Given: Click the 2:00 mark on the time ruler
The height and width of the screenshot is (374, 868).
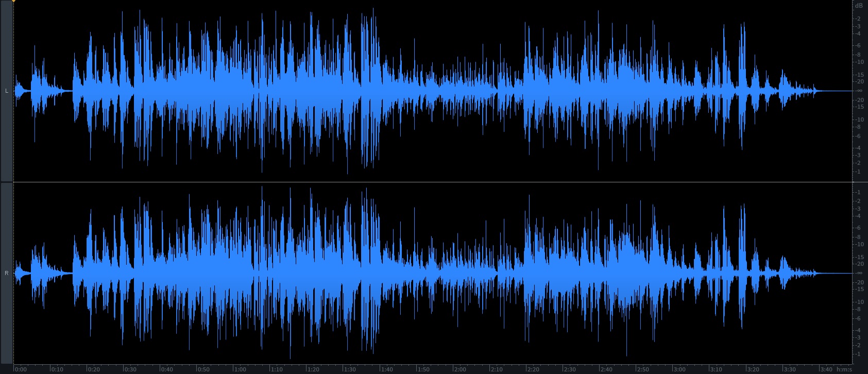Looking at the screenshot, I should [x=460, y=369].
